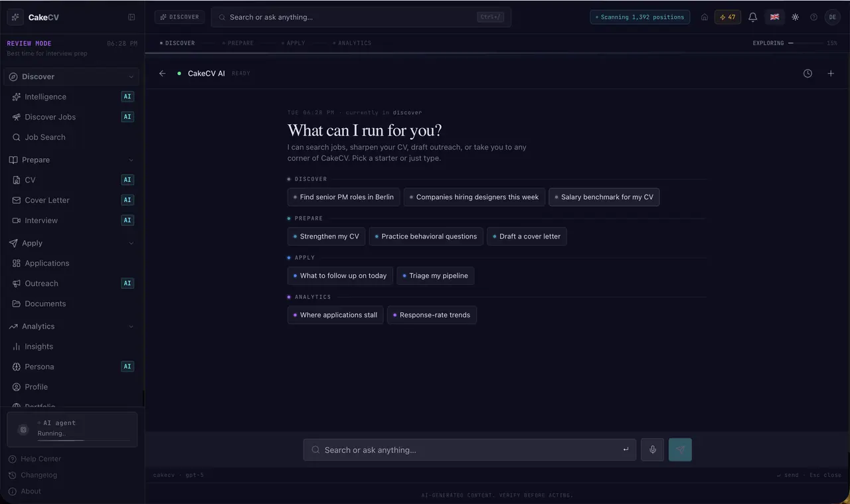Go back with the arrow icon

162,74
